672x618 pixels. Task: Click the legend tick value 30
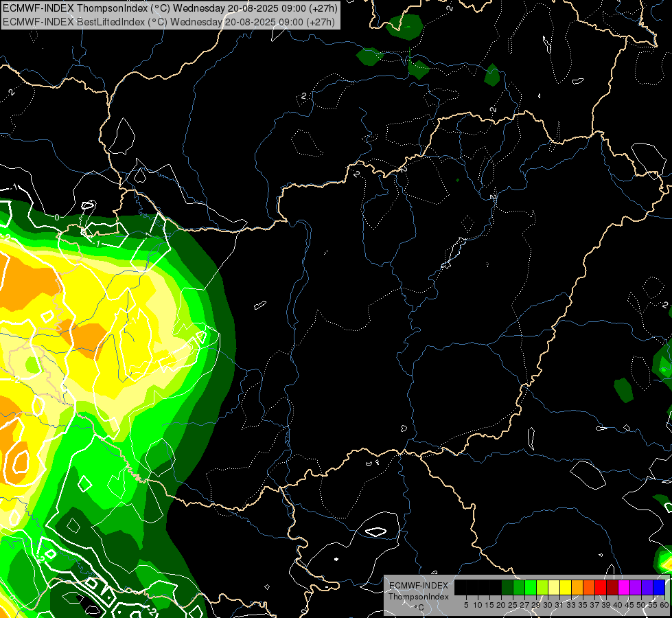548,605
